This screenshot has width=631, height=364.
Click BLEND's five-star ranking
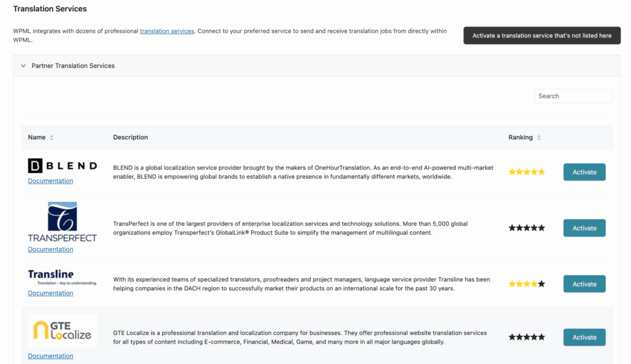526,172
